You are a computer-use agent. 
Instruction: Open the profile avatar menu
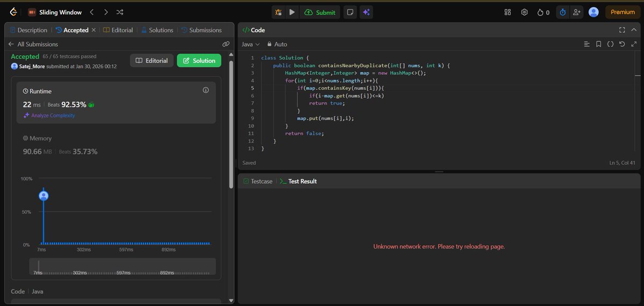pyautogui.click(x=594, y=12)
